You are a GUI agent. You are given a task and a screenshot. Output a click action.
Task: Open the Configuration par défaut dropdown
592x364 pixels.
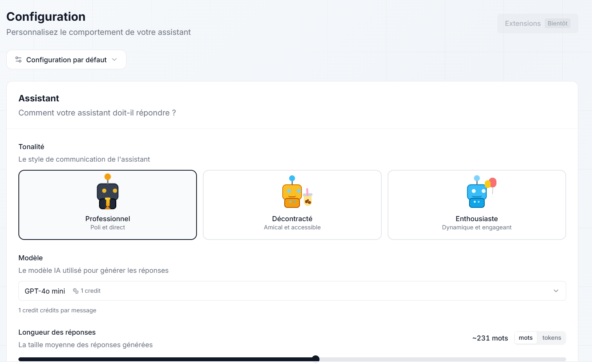click(66, 59)
